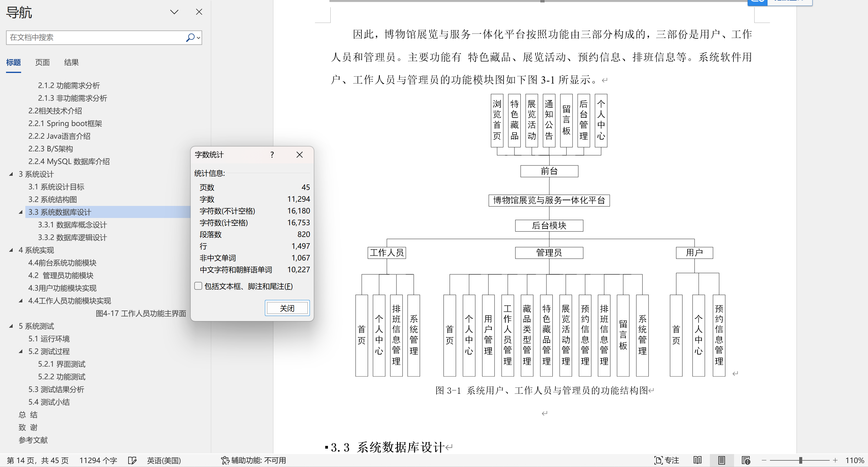Collapse the 3.3 系统数据库设计 heading
Image resolution: width=868 pixels, height=467 pixels.
coord(21,212)
